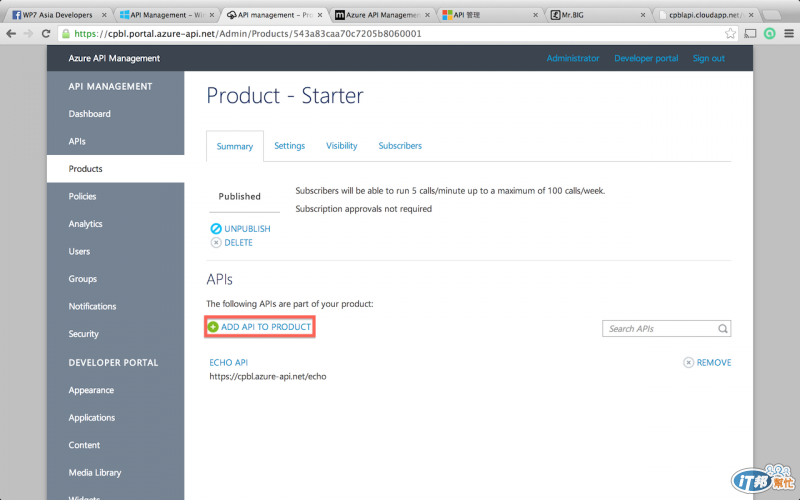The height and width of the screenshot is (500, 800).
Task: Click the browser forward arrow
Action: click(28, 34)
